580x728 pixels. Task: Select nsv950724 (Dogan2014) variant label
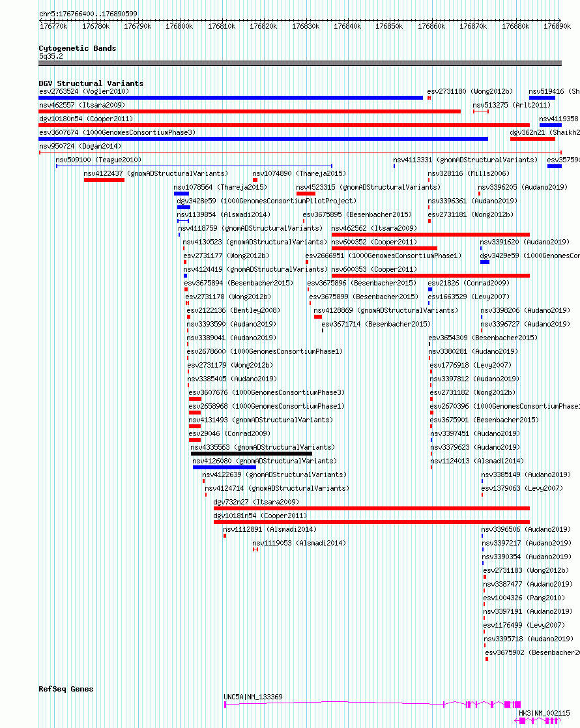[x=80, y=146]
